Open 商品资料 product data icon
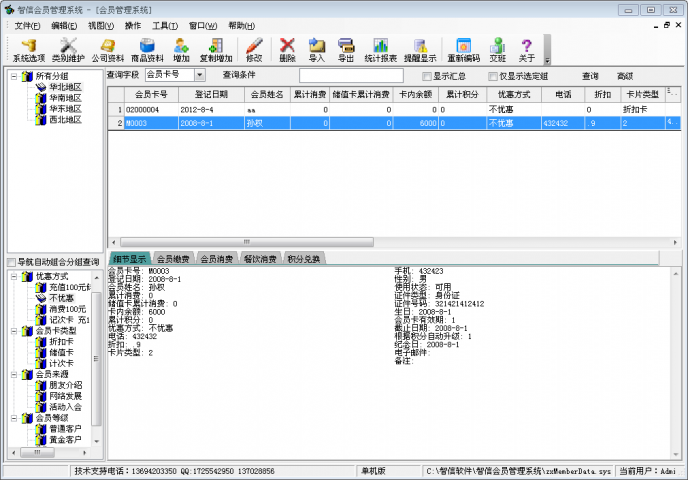Screen dimensions: 688x480 148,49
